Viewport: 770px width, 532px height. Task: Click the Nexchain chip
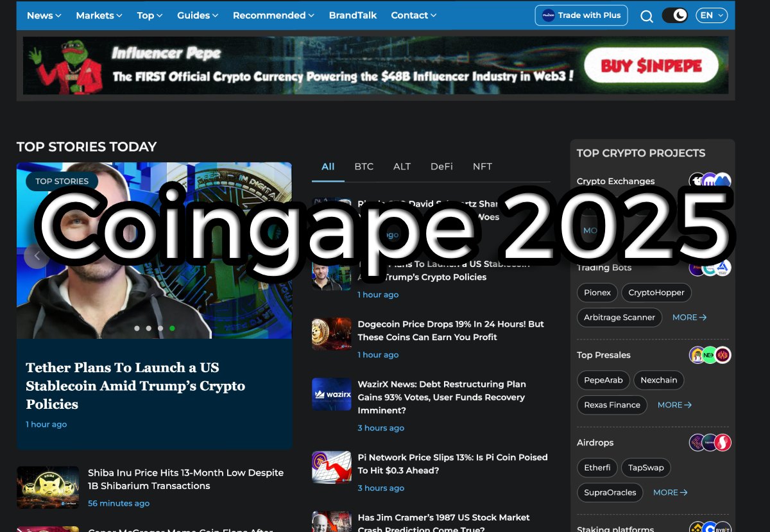click(x=659, y=380)
